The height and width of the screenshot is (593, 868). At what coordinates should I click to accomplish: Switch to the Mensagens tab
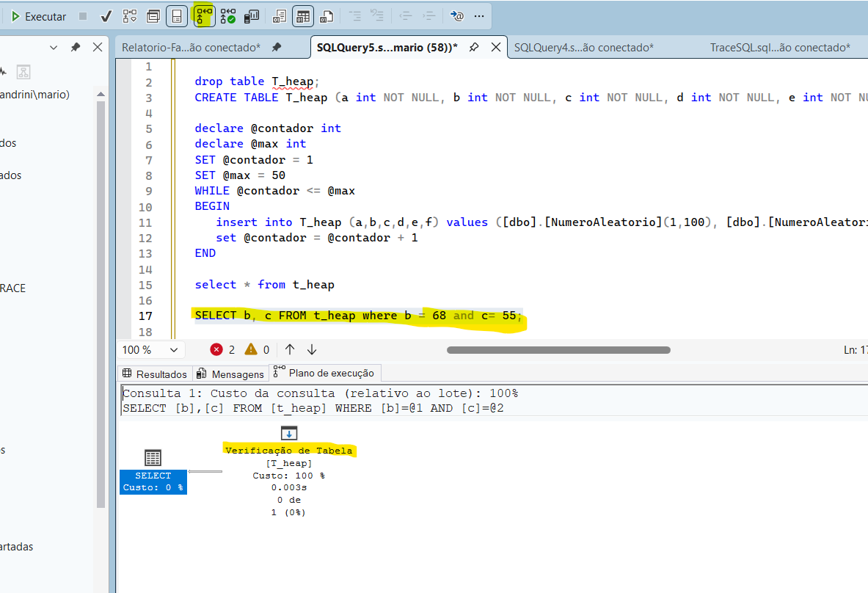point(230,374)
